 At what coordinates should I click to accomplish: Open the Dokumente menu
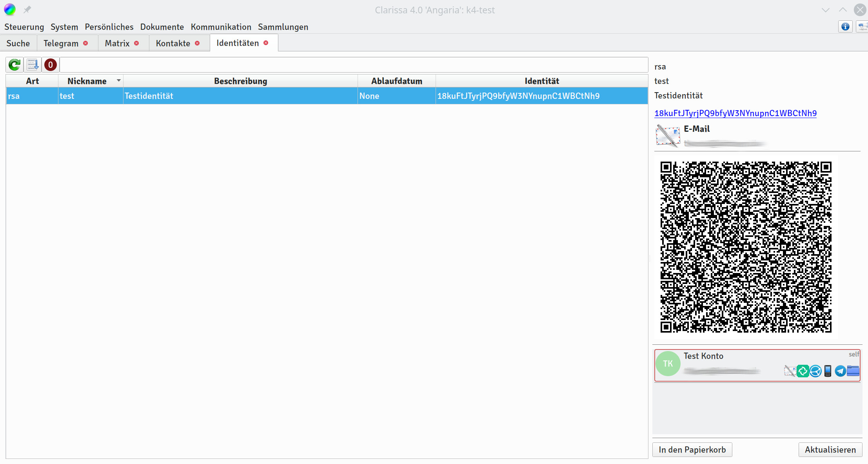pos(162,27)
